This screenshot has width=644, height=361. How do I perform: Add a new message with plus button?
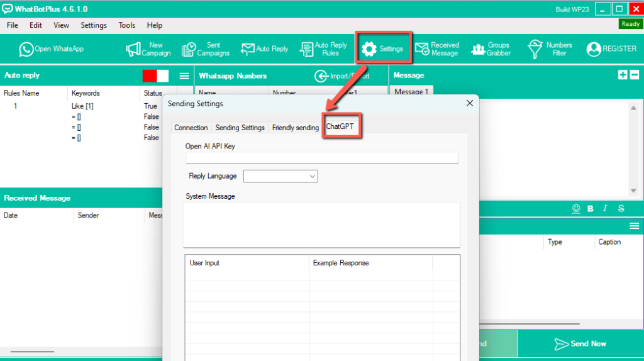pyautogui.click(x=623, y=75)
